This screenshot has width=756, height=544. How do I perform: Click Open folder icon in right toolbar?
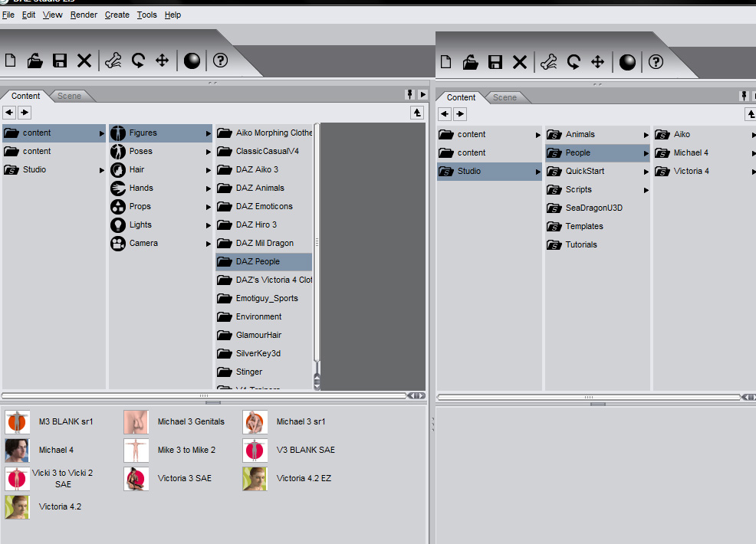pos(470,62)
